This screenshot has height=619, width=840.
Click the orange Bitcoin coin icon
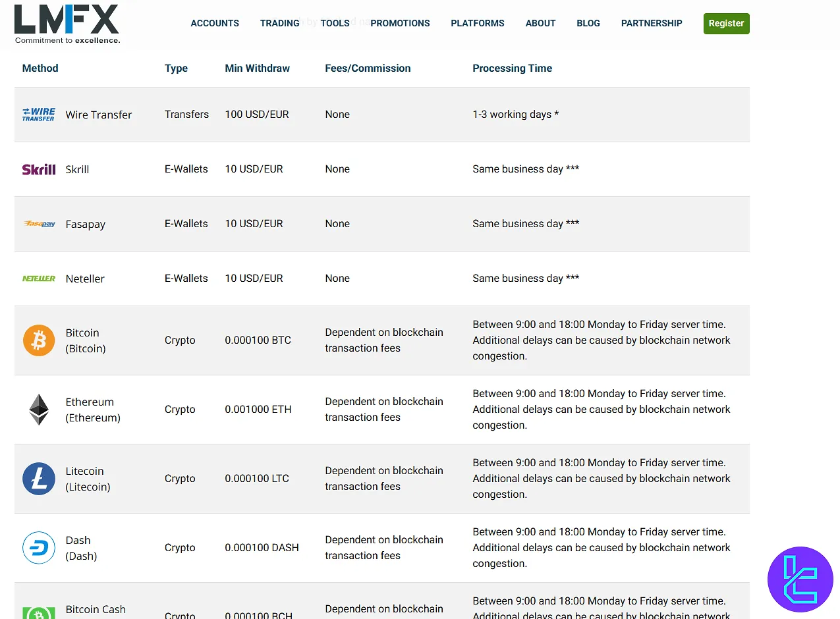tap(39, 340)
